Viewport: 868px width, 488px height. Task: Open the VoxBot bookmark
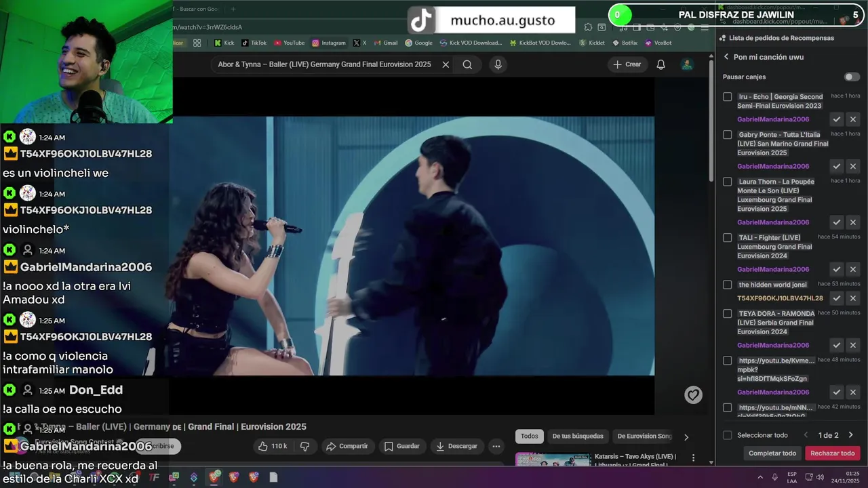pyautogui.click(x=658, y=43)
